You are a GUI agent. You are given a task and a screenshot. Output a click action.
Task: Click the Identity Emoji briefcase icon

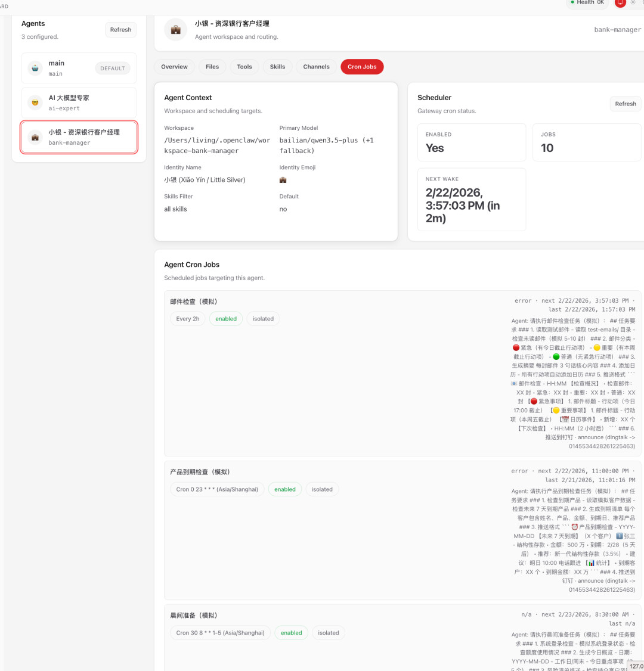283,180
